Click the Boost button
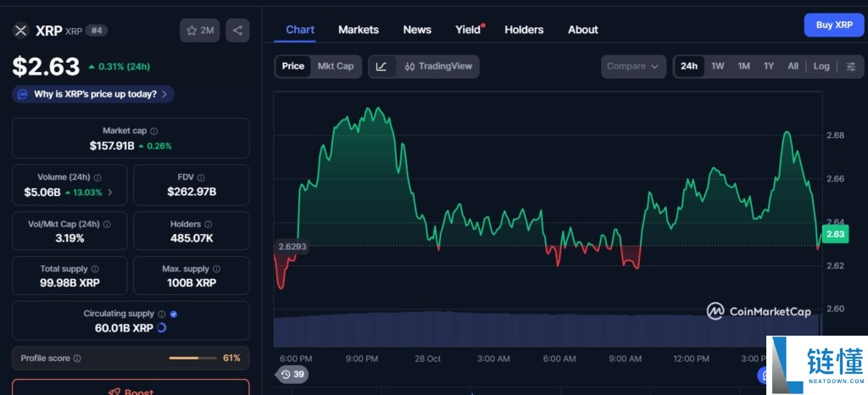This screenshot has height=395, width=868. pos(131,387)
